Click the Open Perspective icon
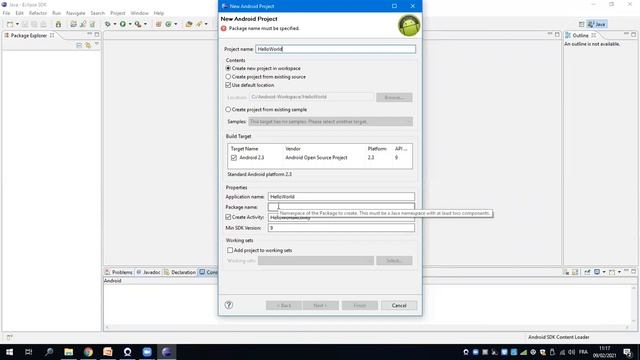Image resolution: width=640 pixels, height=360 pixels. 581,24
